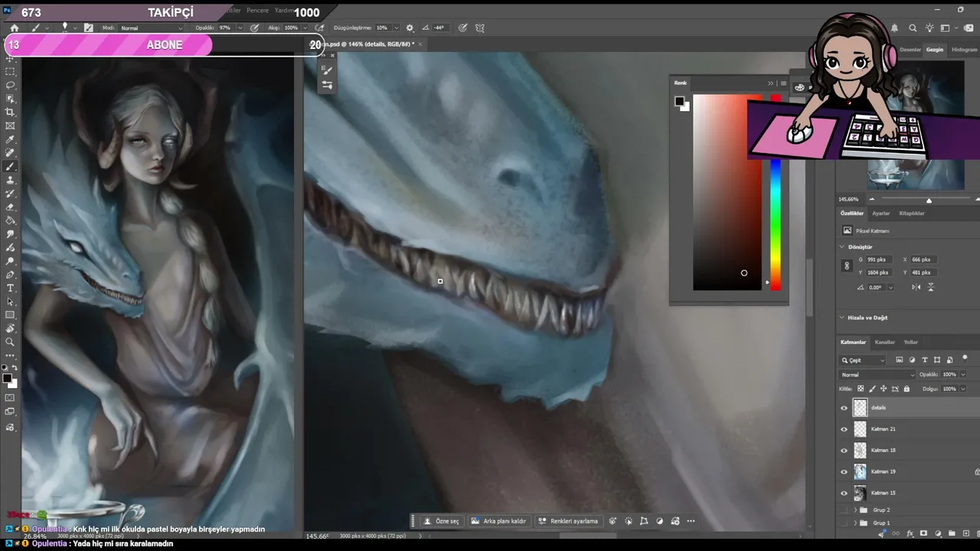Open the layer filter Çeşit dropdown
The image size is (980, 551).
pos(863,360)
